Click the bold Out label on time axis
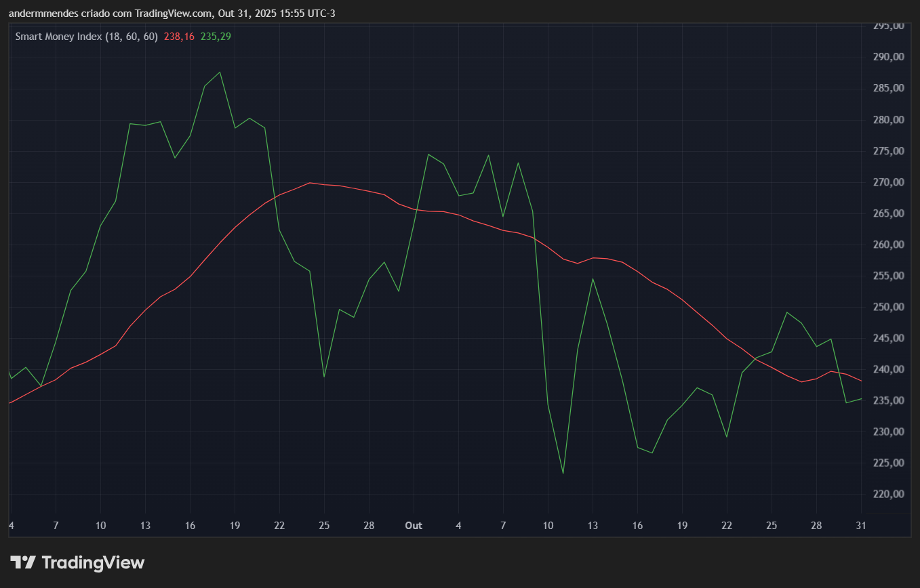This screenshot has height=588, width=920. (x=414, y=526)
